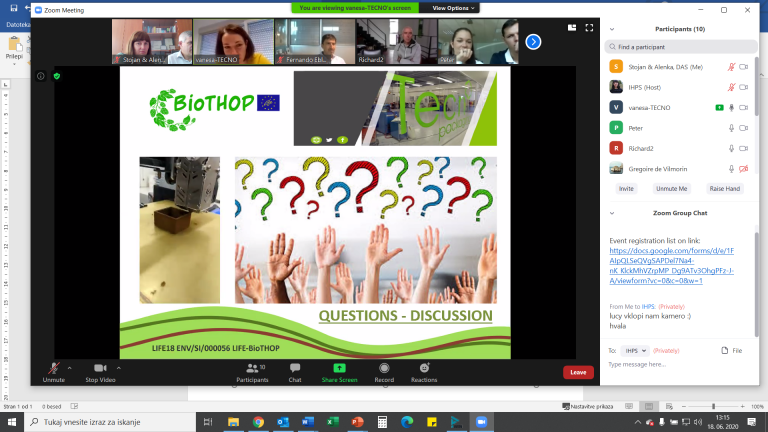This screenshot has width=768, height=432.
Task: Enter full screen mode in Zoom
Action: pos(589,28)
